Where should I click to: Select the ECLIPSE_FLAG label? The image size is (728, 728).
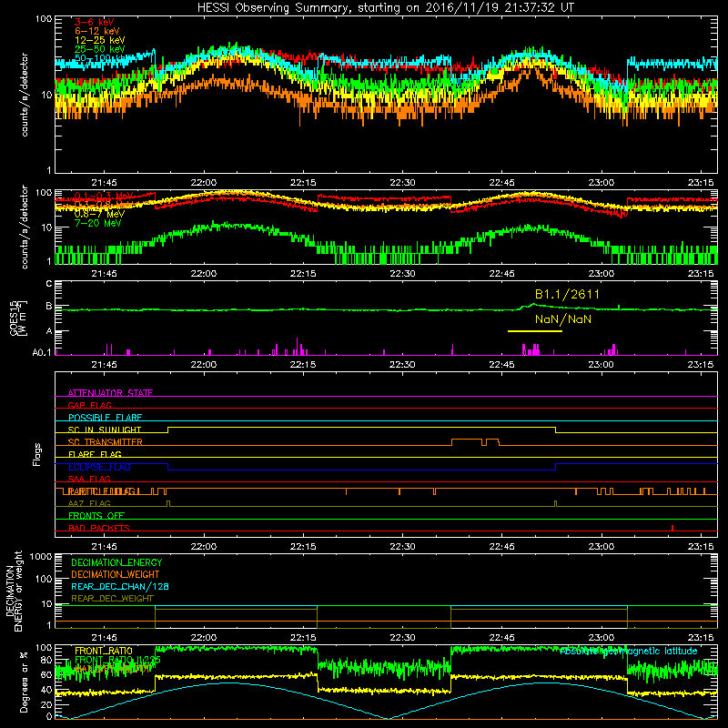[99, 467]
